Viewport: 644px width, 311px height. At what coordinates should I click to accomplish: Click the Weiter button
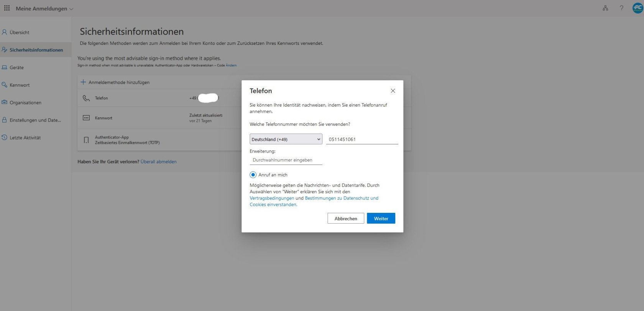tap(381, 219)
